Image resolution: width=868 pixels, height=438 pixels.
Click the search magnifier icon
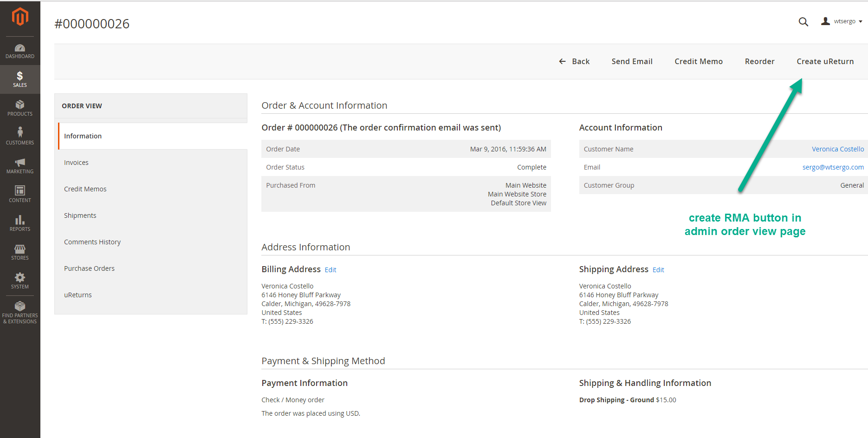click(803, 22)
